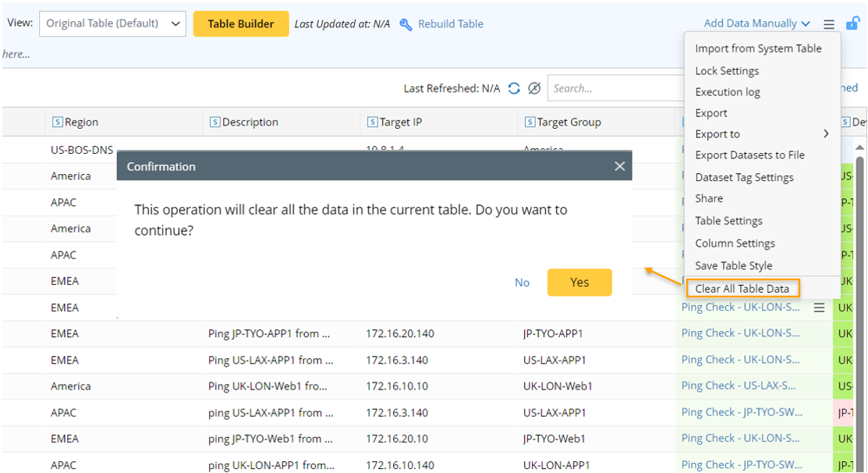Click the S type icon on Region column
This screenshot has height=473, width=868.
coord(57,123)
